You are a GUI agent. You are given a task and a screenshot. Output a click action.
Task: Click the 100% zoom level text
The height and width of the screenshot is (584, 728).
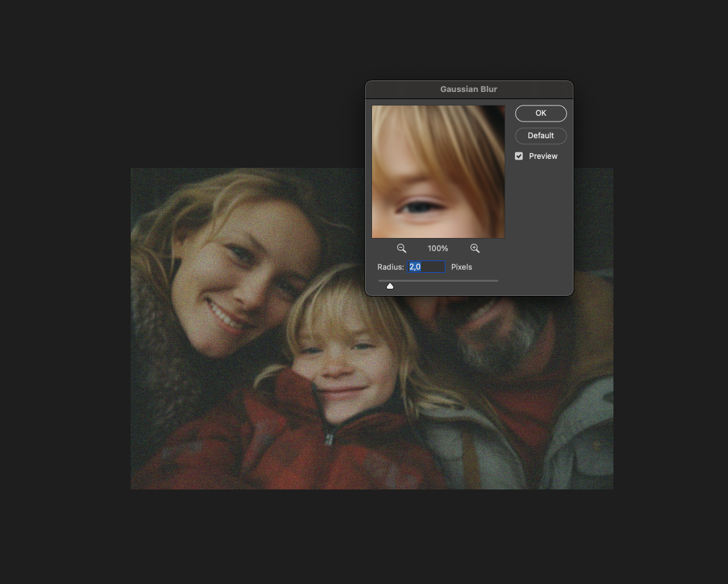pos(438,249)
